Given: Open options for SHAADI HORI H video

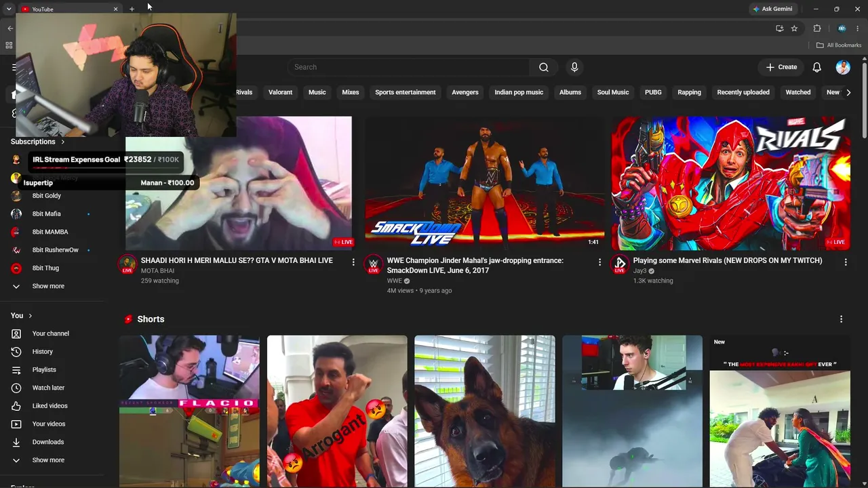Looking at the screenshot, I should pos(353,262).
